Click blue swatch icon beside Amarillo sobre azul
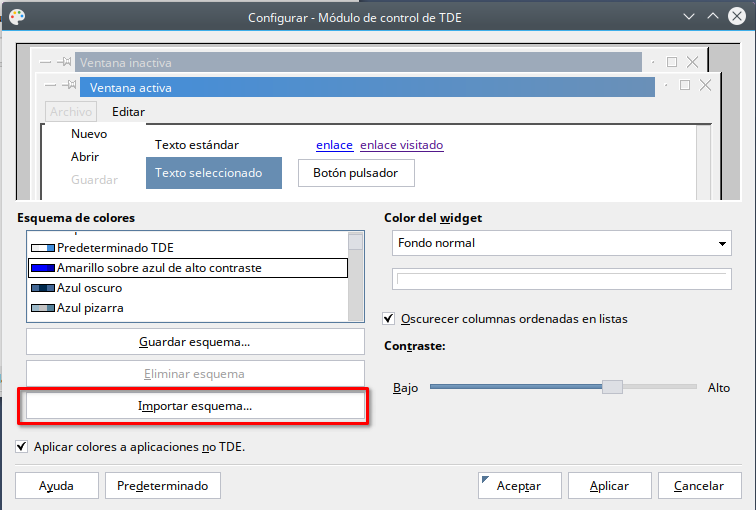Screen dimensions: 756x510 pyautogui.click(x=43, y=268)
